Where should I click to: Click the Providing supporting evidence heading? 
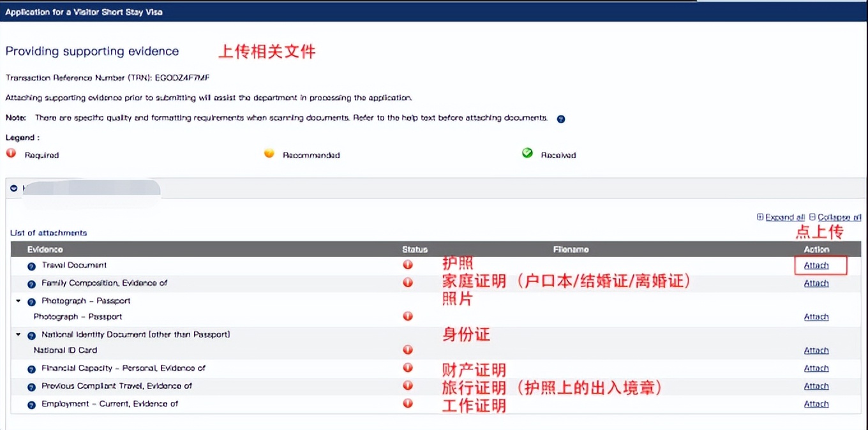[93, 52]
